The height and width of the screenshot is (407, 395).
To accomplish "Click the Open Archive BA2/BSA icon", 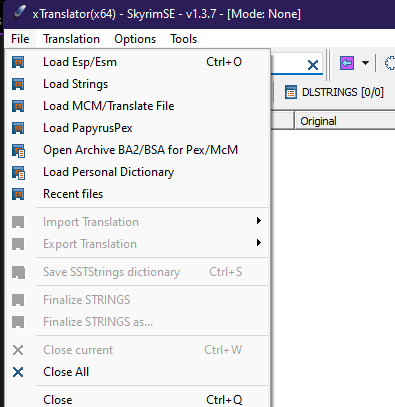I will (18, 150).
